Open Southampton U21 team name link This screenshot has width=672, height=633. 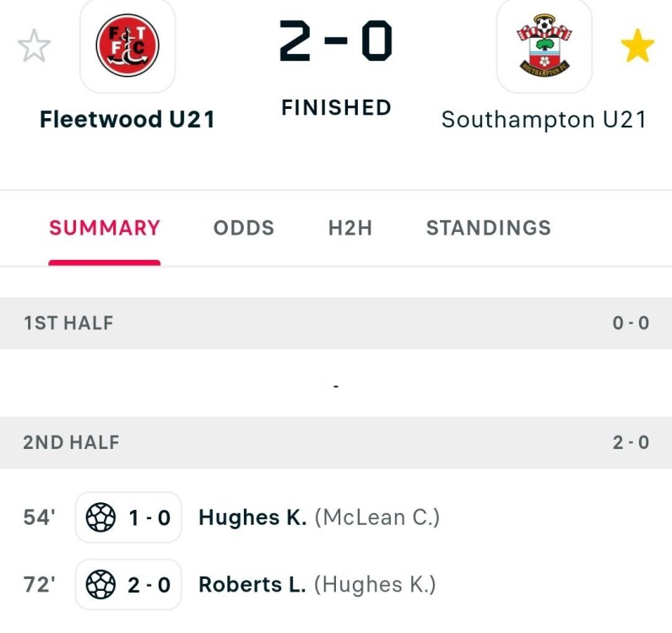coord(544,120)
